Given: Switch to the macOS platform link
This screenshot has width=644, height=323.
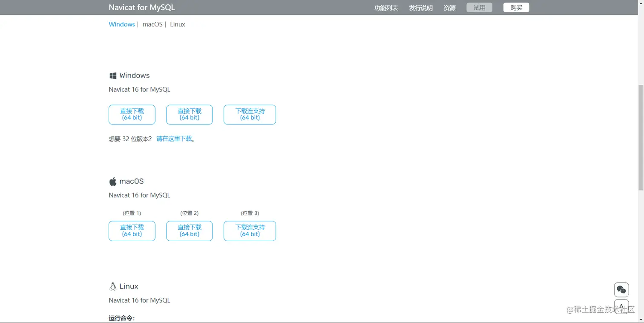Looking at the screenshot, I should pyautogui.click(x=152, y=24).
